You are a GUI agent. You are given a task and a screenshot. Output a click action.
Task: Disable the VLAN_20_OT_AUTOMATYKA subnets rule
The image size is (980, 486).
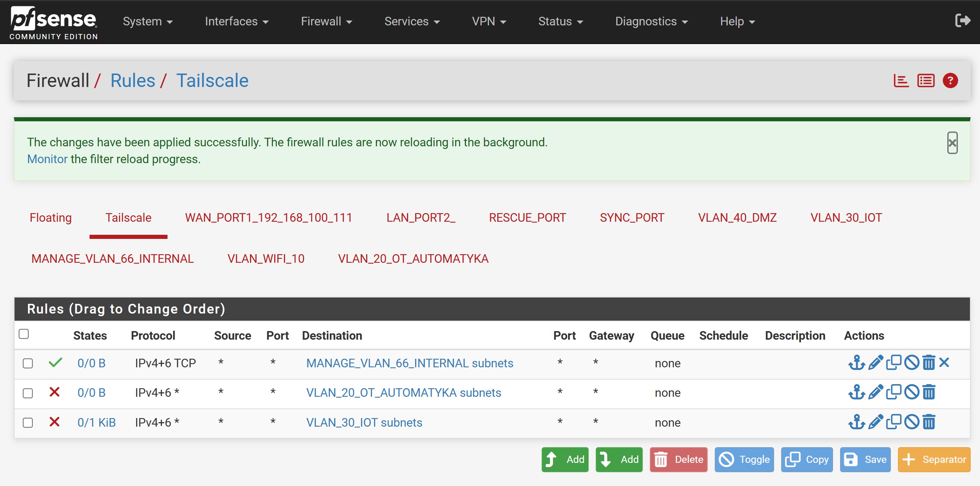(911, 392)
